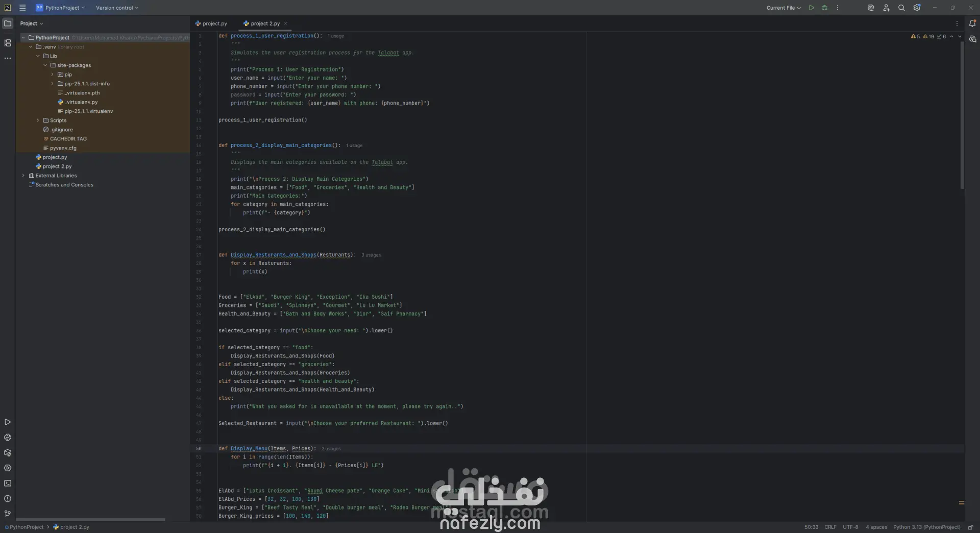Open the Terminal tool window
The image size is (980, 533).
click(8, 483)
